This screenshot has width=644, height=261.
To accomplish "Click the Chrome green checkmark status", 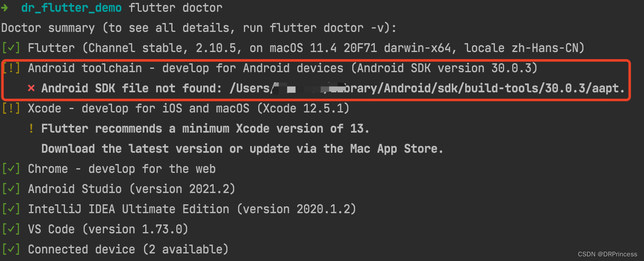I will pos(11,169).
